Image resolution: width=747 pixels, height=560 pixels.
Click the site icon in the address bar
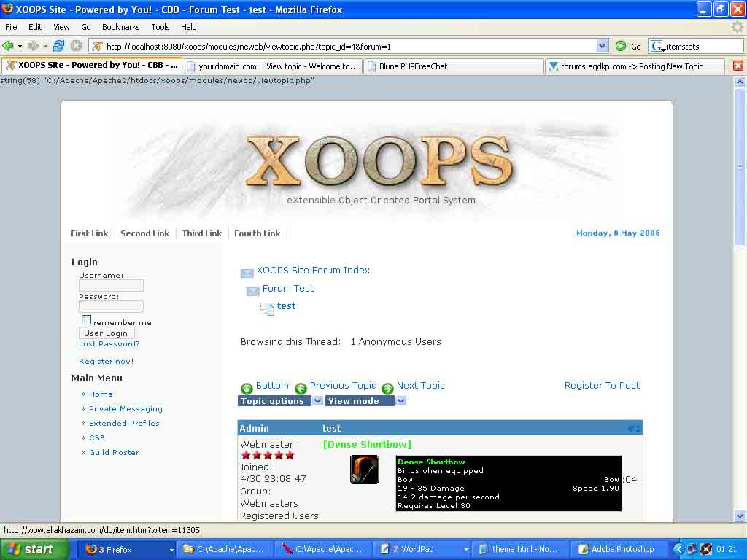tap(97, 46)
